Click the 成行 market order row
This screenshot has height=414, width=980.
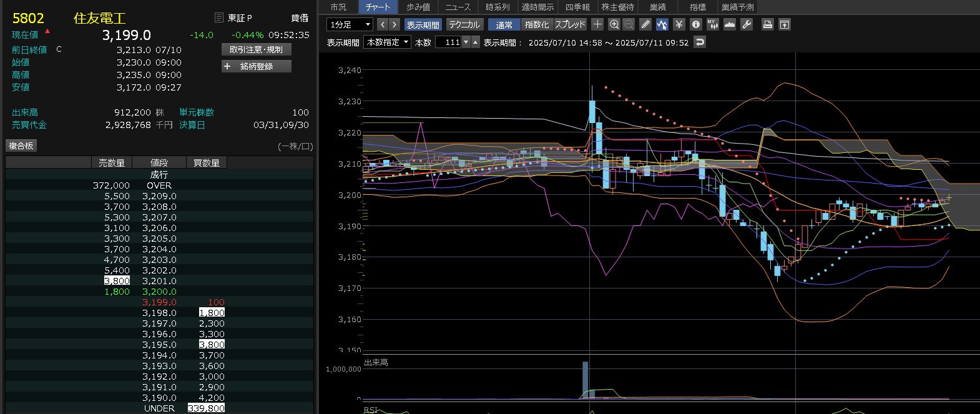point(159,175)
